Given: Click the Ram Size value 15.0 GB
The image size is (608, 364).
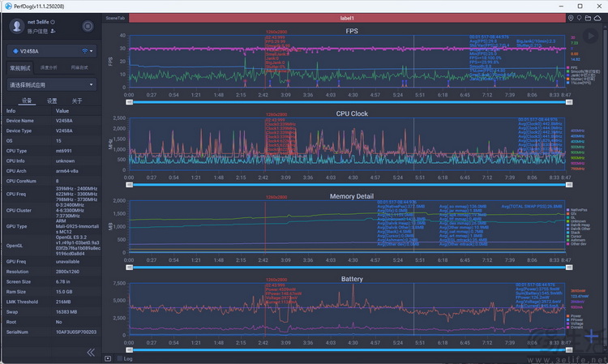Looking at the screenshot, I should (x=64, y=292).
